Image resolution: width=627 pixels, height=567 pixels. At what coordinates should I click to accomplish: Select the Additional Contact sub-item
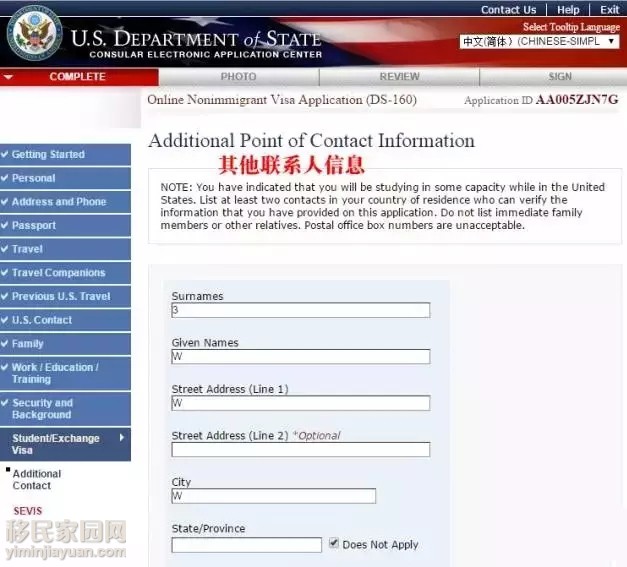tap(36, 479)
